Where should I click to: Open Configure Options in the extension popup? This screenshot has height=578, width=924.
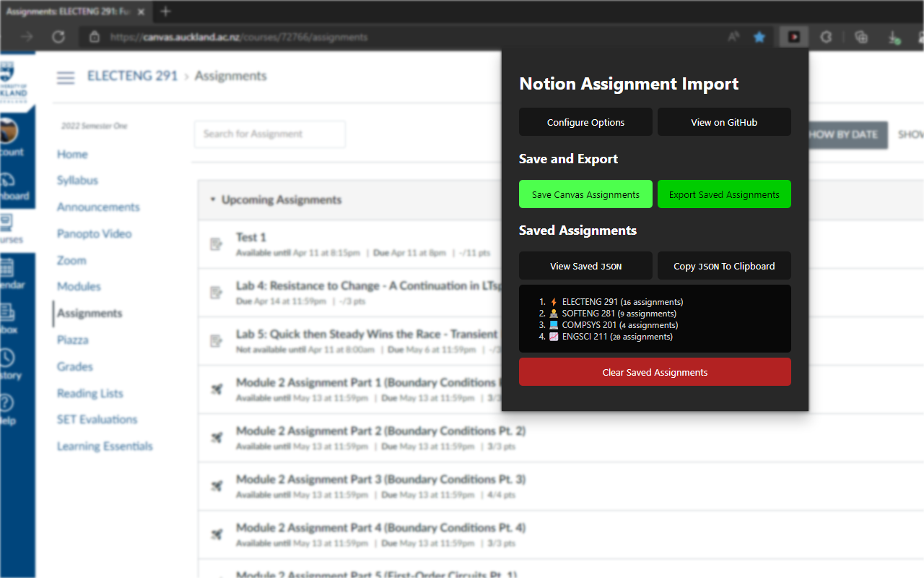click(x=585, y=122)
